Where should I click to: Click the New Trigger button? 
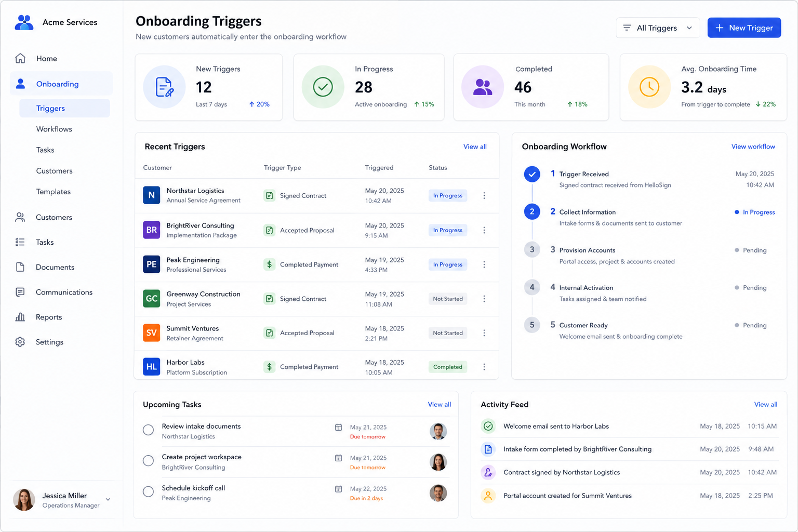(x=744, y=28)
